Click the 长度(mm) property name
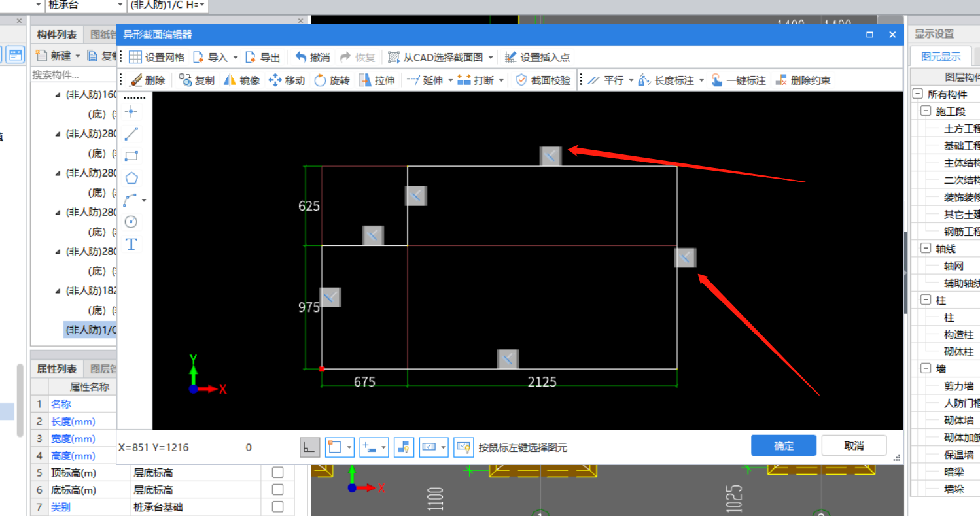 [x=73, y=421]
